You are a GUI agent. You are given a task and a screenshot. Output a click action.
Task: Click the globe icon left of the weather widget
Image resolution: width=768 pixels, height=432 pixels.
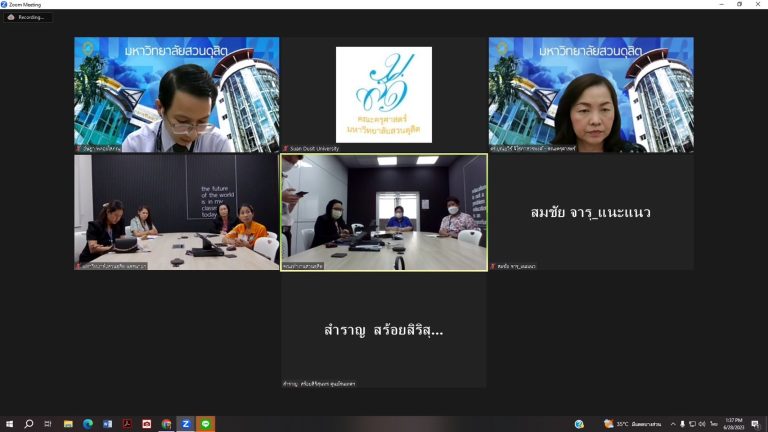tap(579, 424)
